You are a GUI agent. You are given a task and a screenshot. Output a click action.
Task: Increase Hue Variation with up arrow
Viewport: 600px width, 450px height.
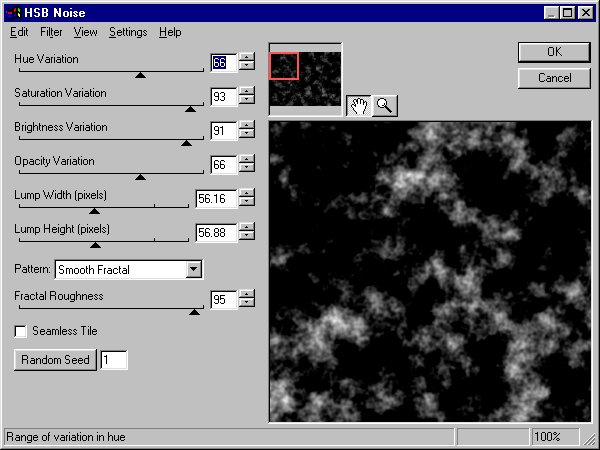click(x=247, y=58)
